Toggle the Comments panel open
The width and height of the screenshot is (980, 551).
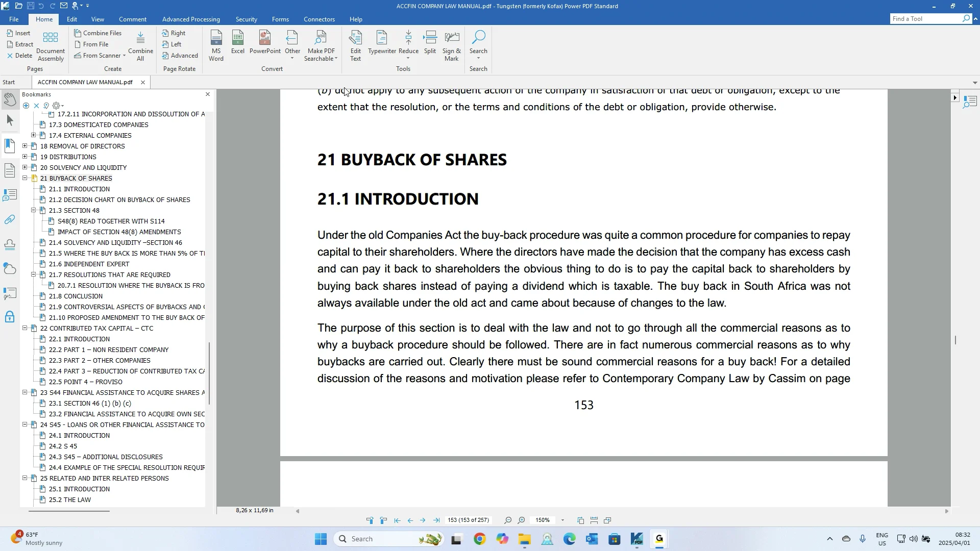(x=10, y=194)
